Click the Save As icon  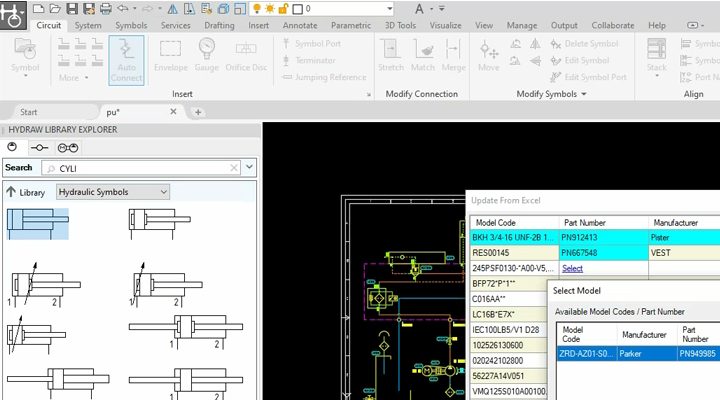[89, 8]
